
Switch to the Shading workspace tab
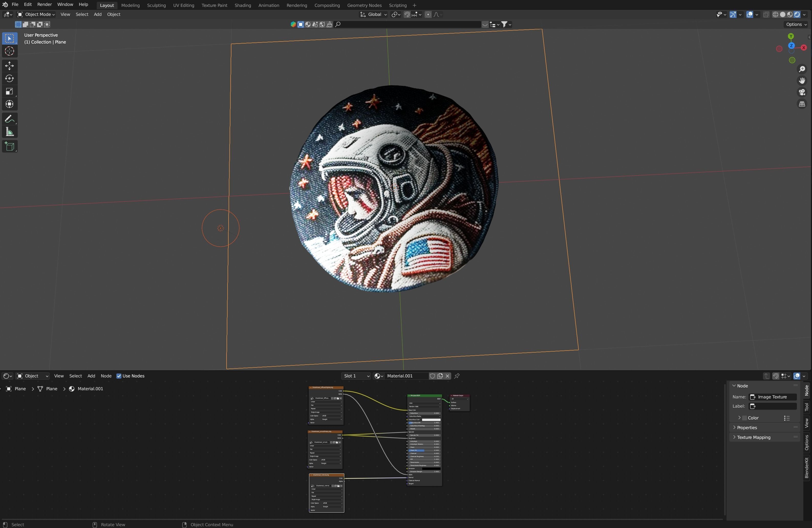(x=243, y=5)
